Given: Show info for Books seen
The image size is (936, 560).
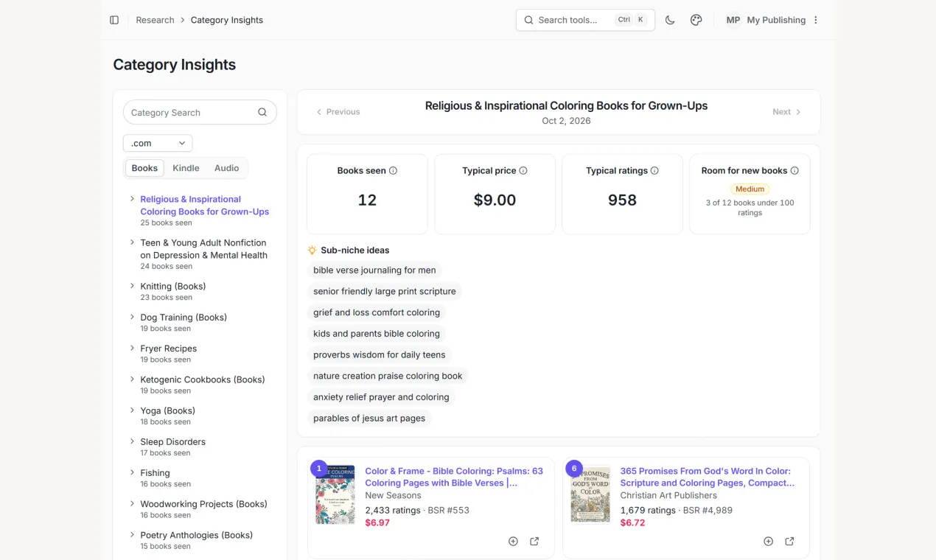Looking at the screenshot, I should pos(393,171).
